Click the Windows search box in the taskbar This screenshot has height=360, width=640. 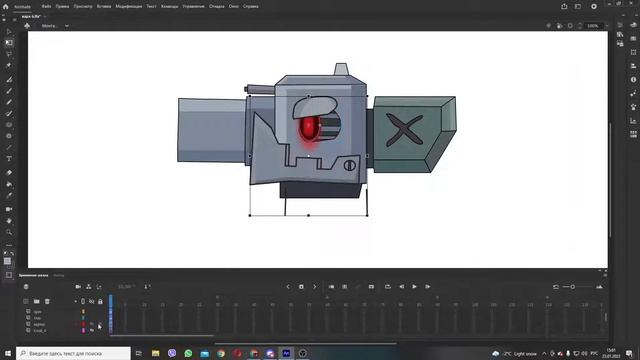[73, 353]
